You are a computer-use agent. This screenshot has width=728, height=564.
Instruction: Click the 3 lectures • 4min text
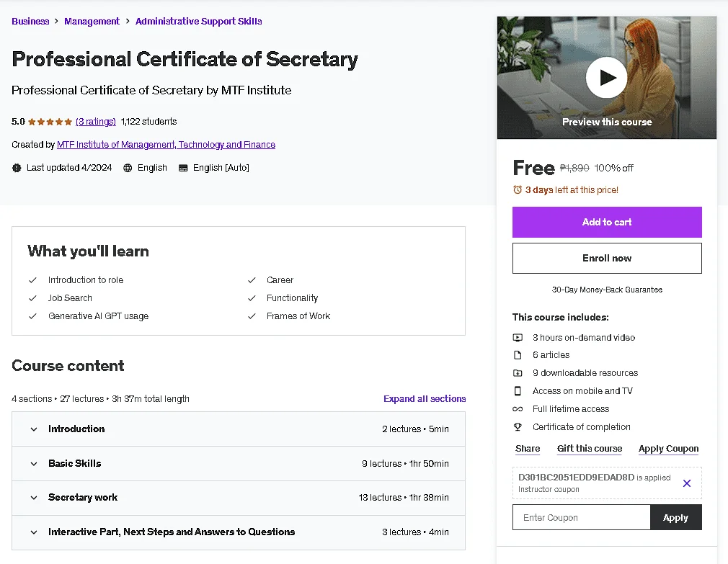[x=415, y=532]
